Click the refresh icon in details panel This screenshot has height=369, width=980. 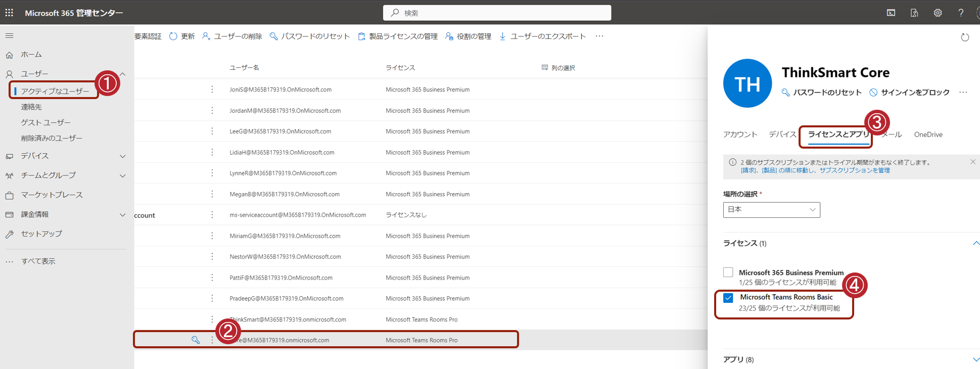[x=965, y=37]
